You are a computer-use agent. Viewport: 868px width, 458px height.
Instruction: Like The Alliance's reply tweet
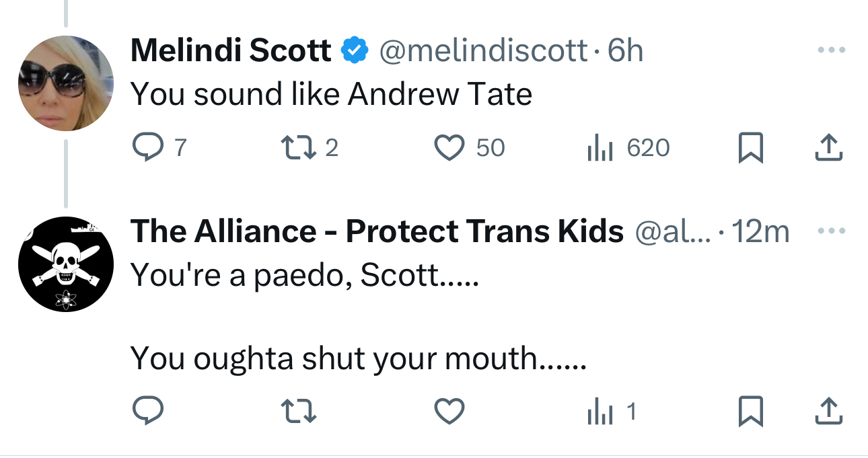449,411
